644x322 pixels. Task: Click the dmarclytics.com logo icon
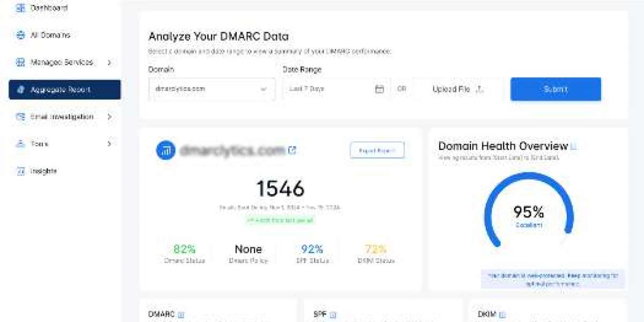[166, 150]
